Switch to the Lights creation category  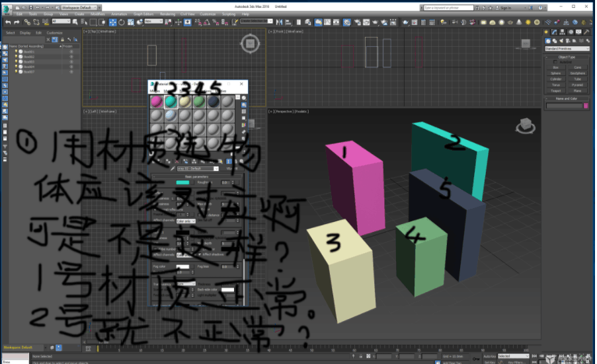[x=562, y=40]
